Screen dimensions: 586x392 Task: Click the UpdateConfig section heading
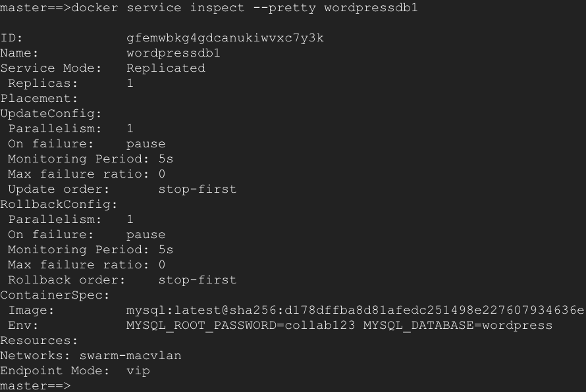(51, 114)
